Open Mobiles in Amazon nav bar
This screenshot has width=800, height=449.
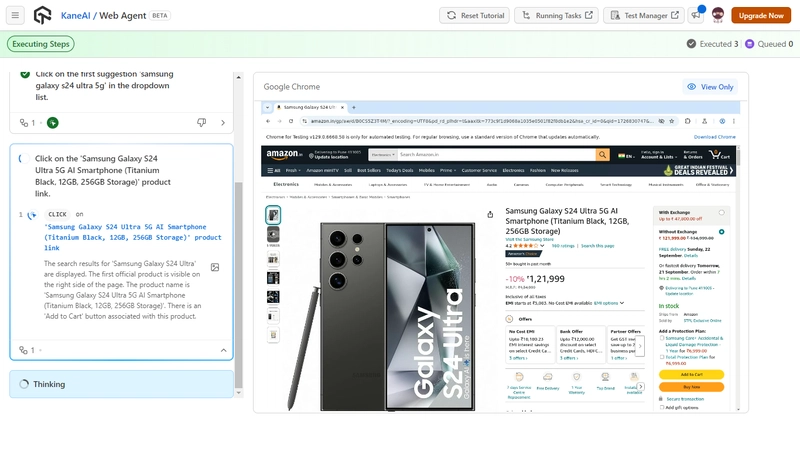point(427,170)
